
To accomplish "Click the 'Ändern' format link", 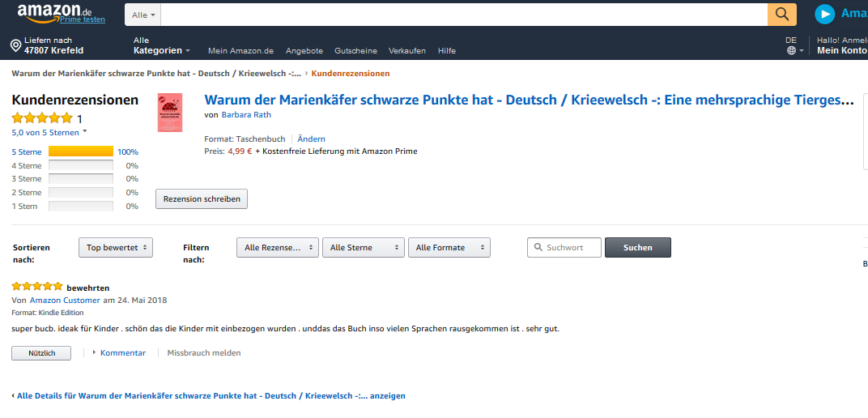I will 312,139.
